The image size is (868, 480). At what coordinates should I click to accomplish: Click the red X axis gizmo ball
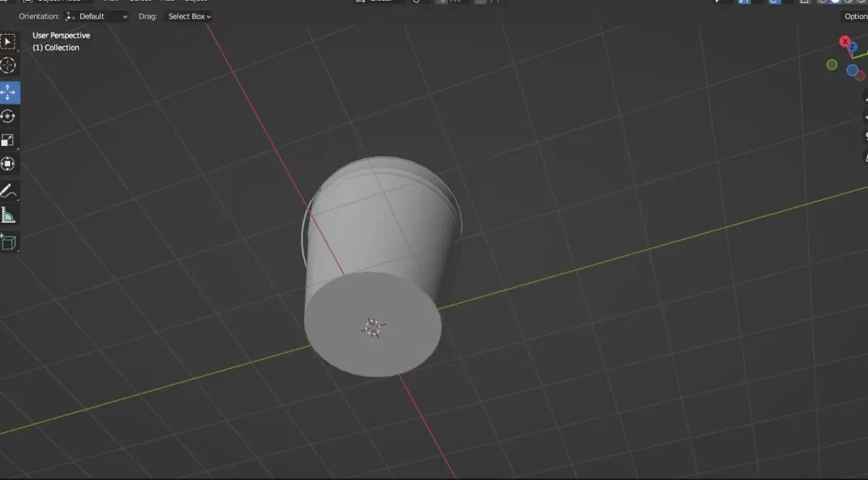(x=844, y=42)
